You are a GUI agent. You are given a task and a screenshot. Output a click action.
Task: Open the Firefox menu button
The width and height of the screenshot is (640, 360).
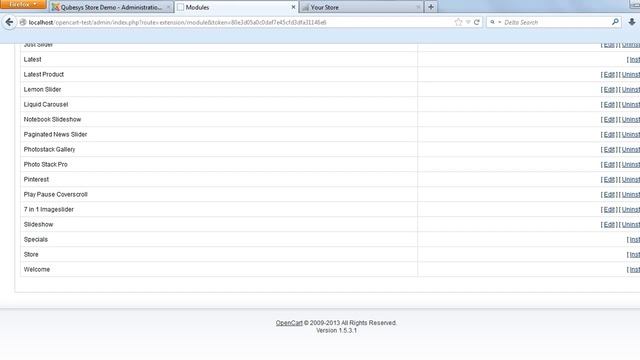(23, 4)
